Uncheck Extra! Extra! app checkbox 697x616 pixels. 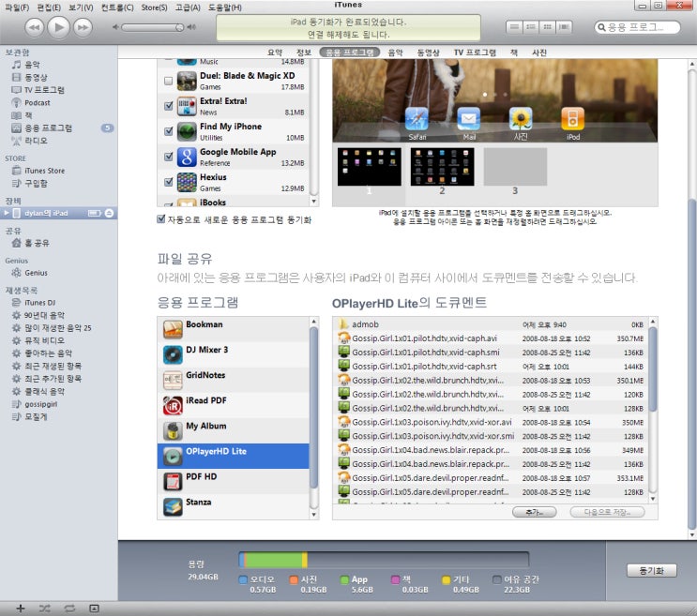click(x=169, y=106)
